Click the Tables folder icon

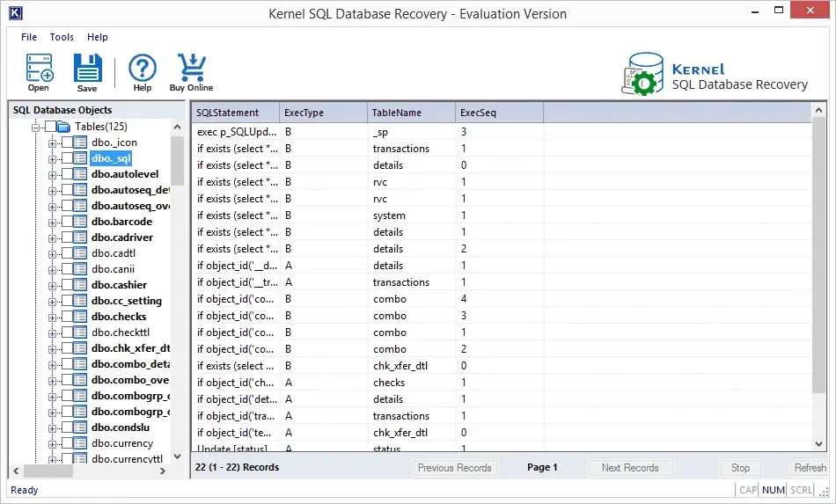(x=63, y=127)
